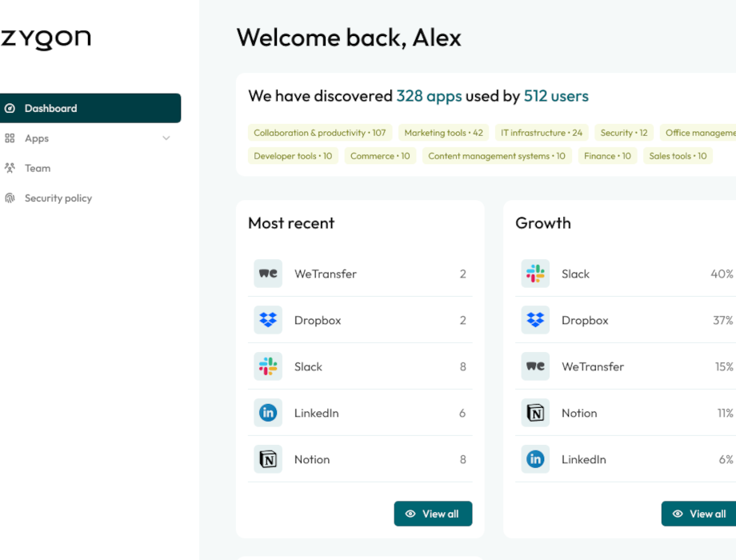Click Notion name in Most recent
This screenshot has height=560, width=736.
pos(312,459)
